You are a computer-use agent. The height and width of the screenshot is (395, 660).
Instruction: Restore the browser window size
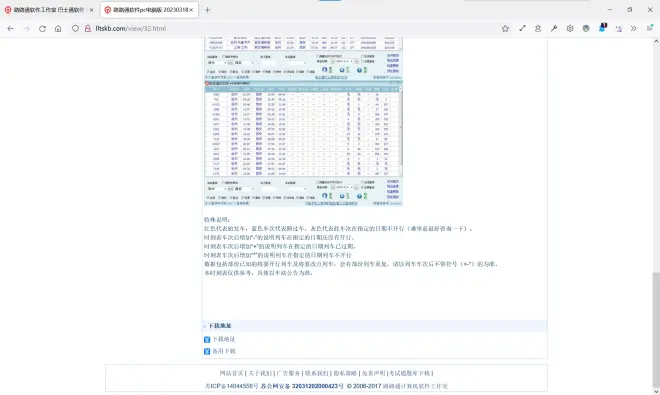630,9
